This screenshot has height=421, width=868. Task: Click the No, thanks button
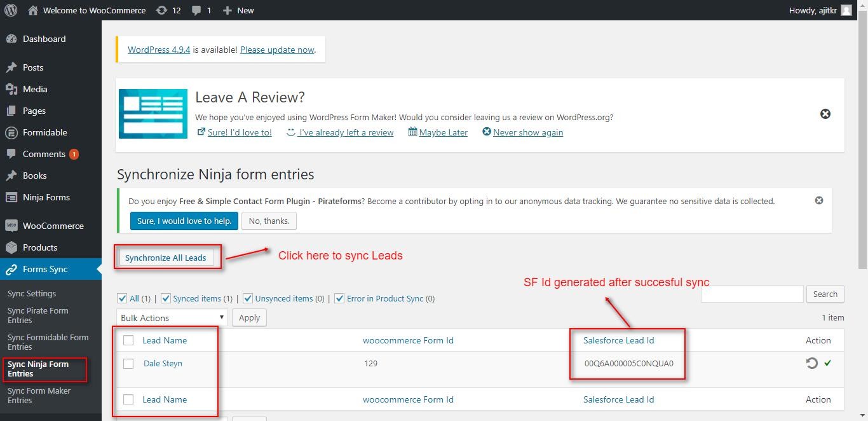[269, 221]
